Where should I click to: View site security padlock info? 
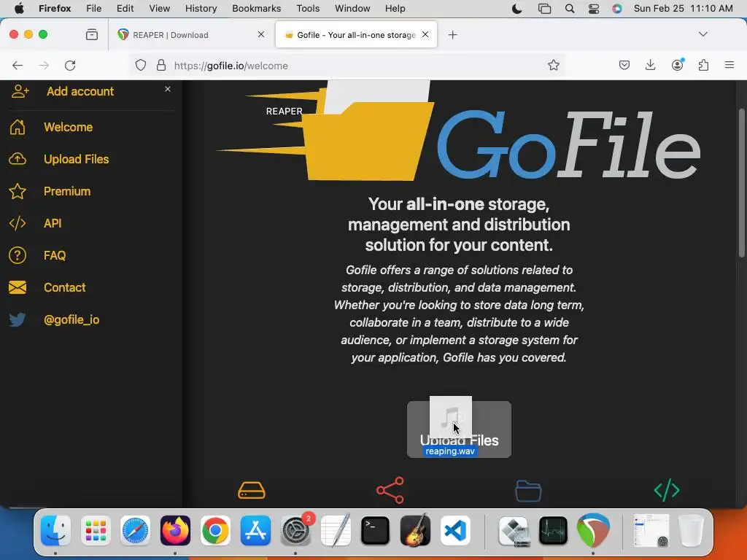click(x=161, y=65)
